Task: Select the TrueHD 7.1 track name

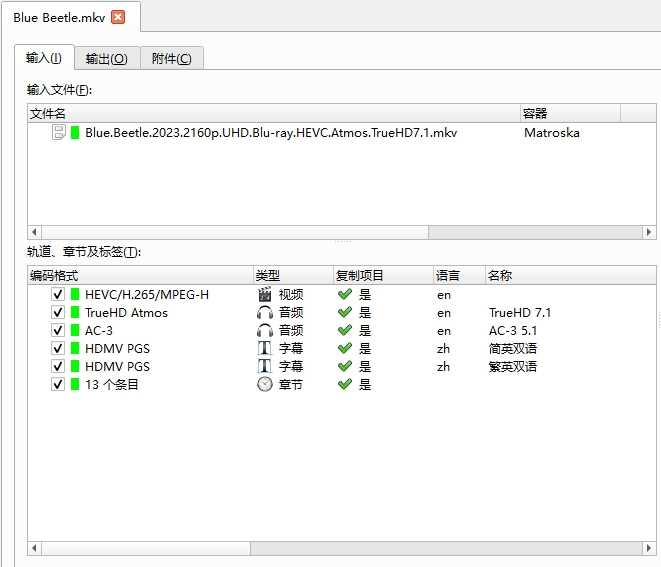Action: coord(520,312)
